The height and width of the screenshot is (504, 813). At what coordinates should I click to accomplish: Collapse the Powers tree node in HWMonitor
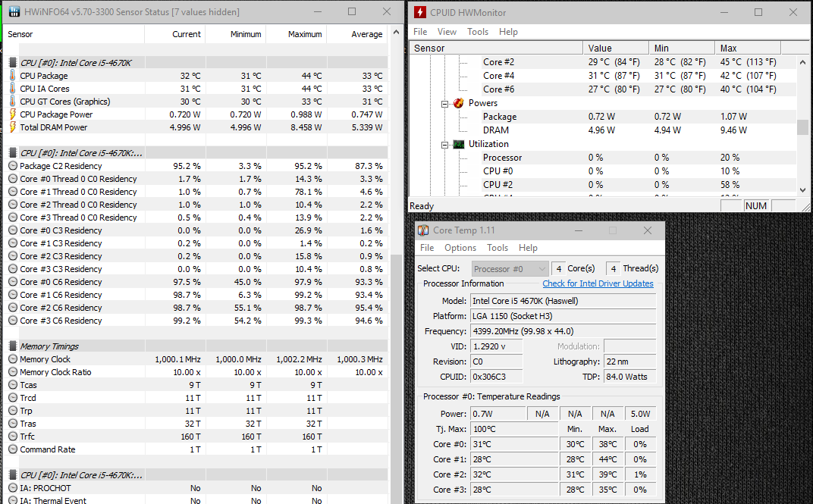coord(444,104)
